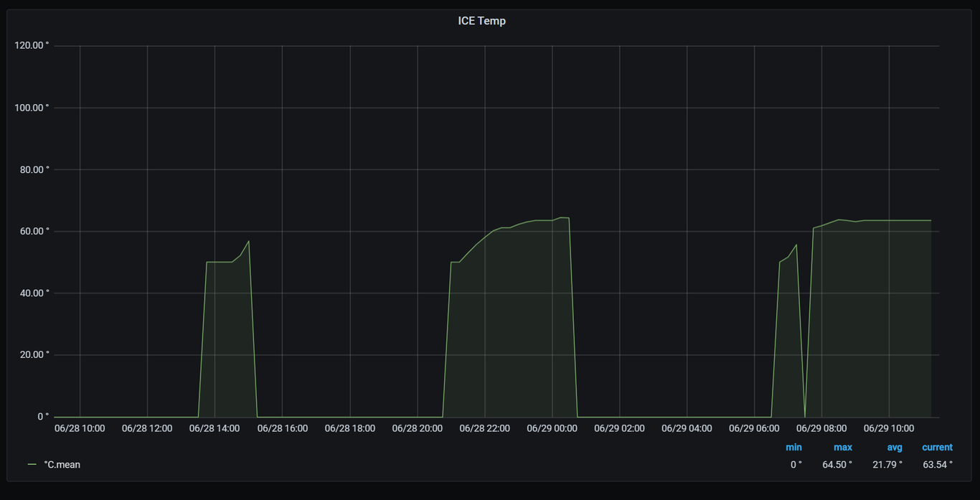Click the 120.00 ° y-axis label

(x=32, y=46)
